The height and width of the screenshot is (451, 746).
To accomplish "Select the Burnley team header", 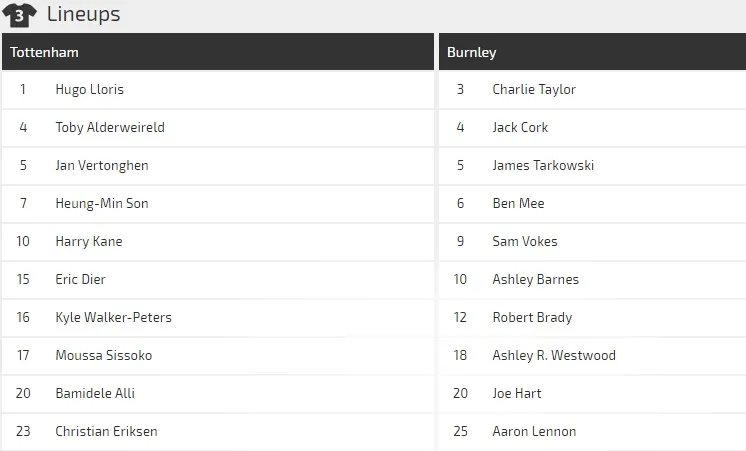I will pos(472,52).
